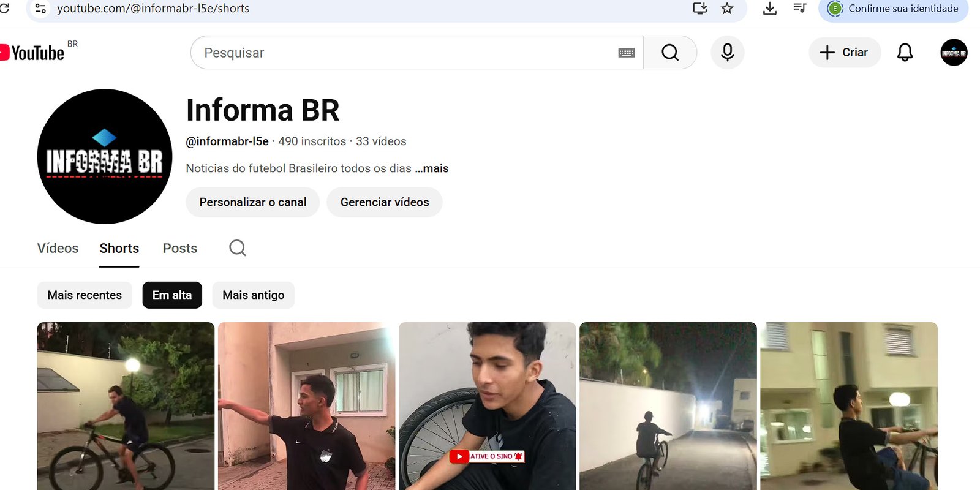980x490 pixels.
Task: Open short of night wheelie on street
Action: click(668, 406)
